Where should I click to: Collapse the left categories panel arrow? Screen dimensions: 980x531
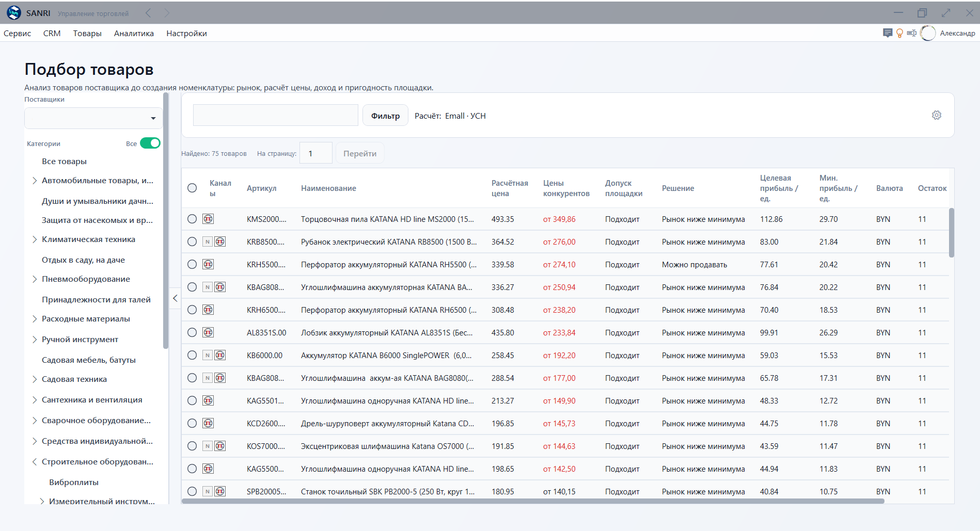175,298
